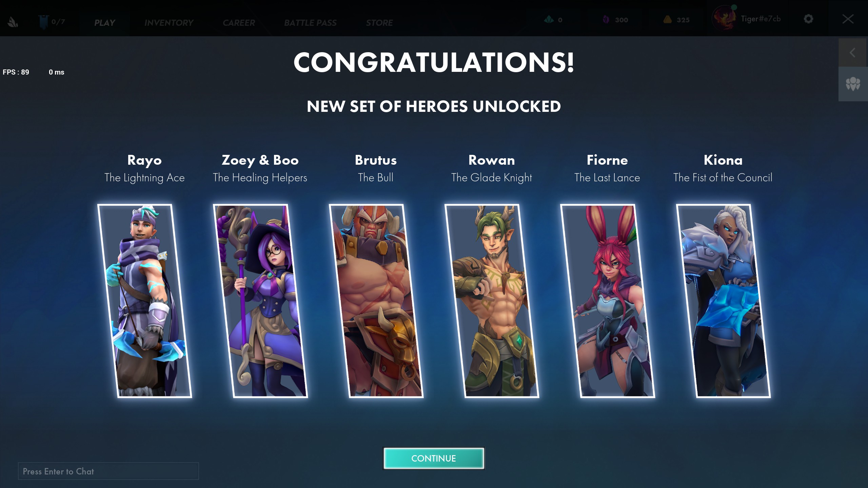Click the CONTINUE button
The height and width of the screenshot is (488, 868).
pos(434,458)
